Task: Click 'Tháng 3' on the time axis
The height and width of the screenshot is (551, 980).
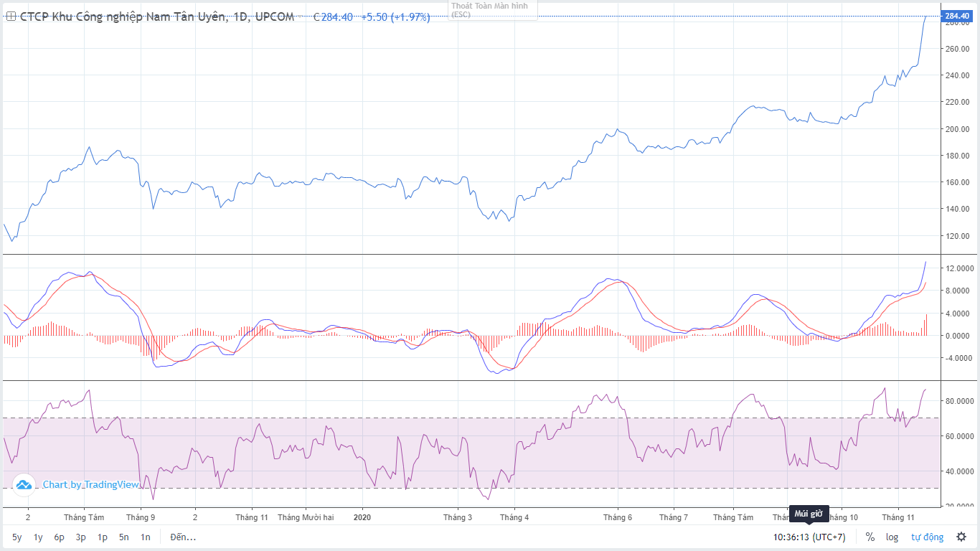Action: 458,517
